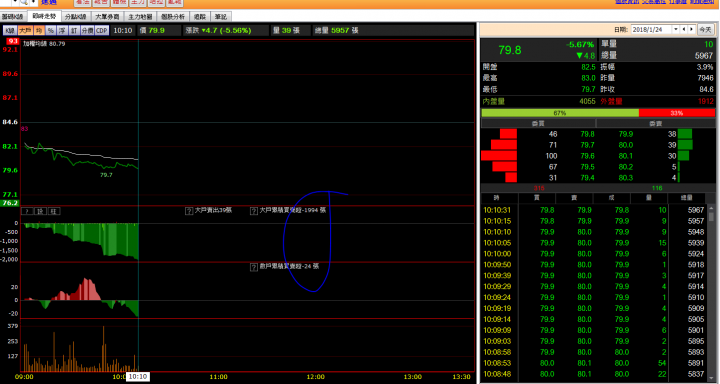Click first blue link at top right
This screenshot has height=384, width=720.
click(626, 2)
